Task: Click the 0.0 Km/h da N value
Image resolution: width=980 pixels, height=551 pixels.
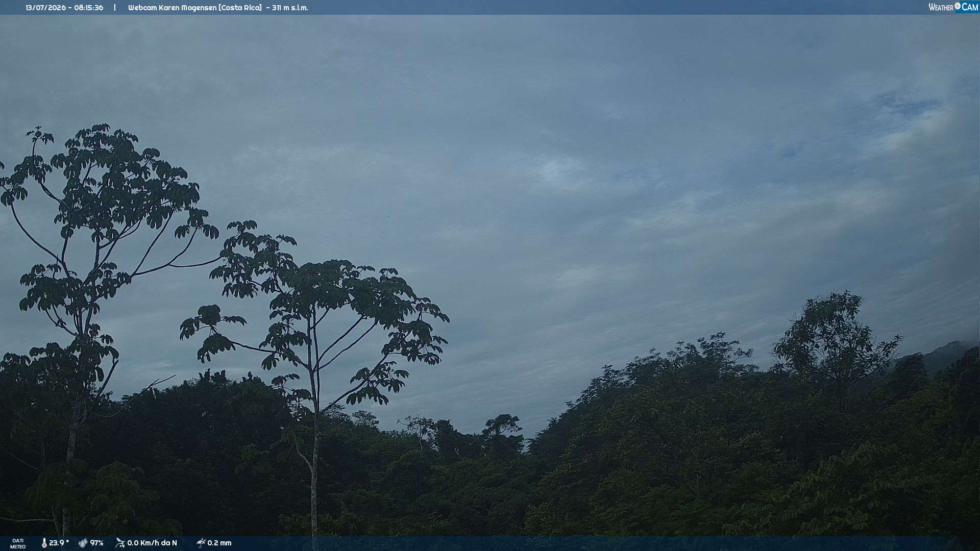Action: coord(152,543)
